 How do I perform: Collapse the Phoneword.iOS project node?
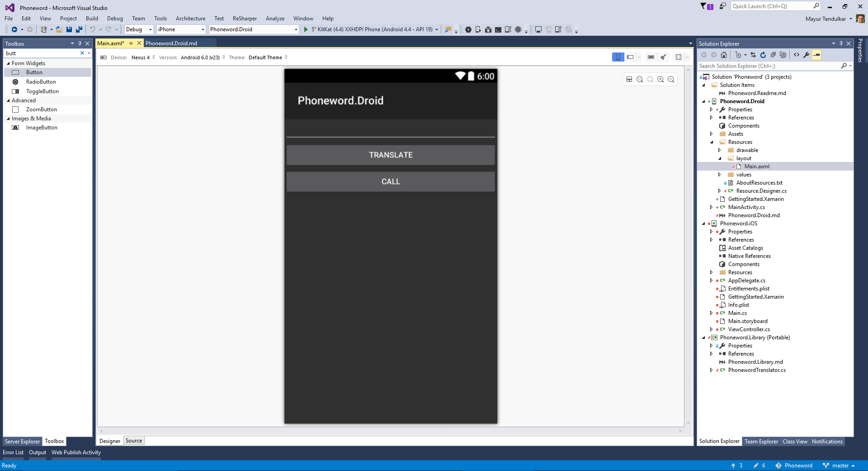click(x=703, y=224)
